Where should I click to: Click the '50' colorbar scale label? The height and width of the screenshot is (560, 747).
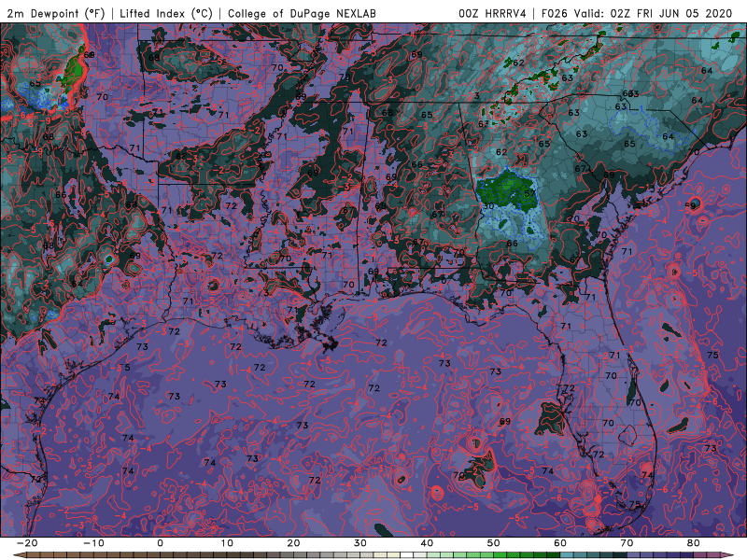pos(494,543)
